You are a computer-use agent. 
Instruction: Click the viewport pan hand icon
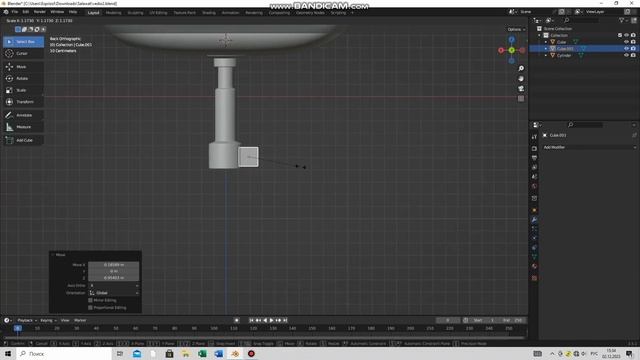coord(521,78)
